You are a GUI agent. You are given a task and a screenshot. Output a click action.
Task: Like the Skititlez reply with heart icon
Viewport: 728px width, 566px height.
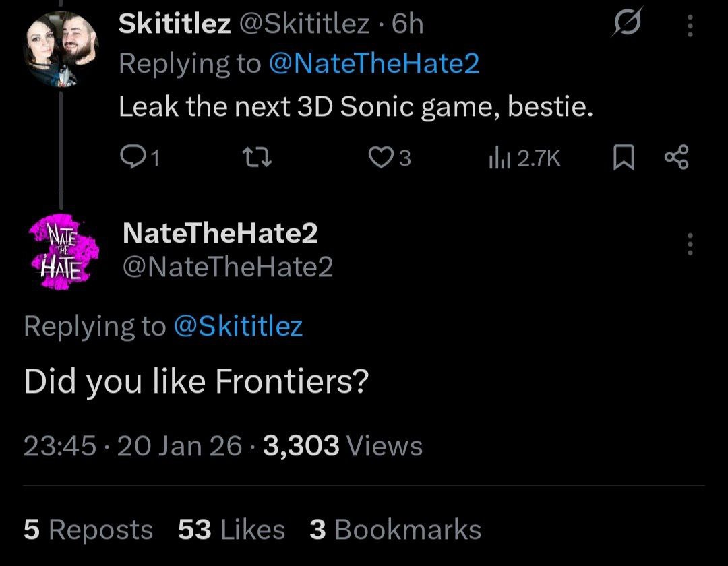pyautogui.click(x=382, y=157)
